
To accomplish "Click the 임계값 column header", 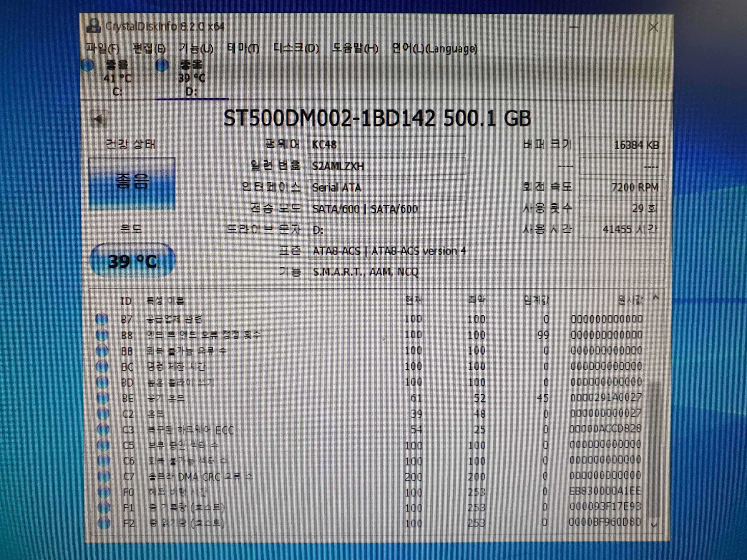I will (x=536, y=300).
